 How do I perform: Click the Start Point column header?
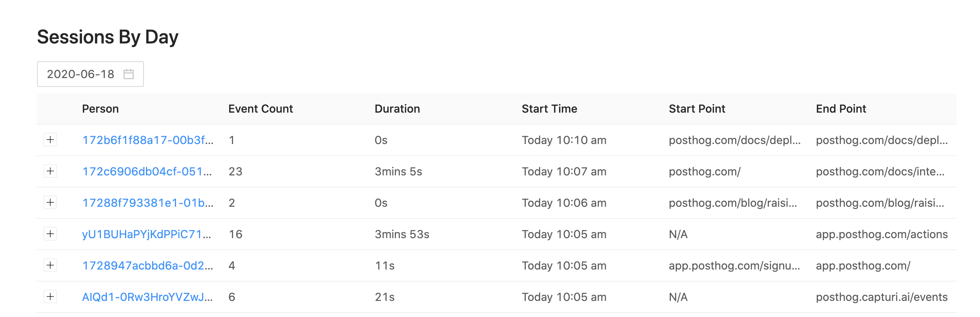(697, 109)
